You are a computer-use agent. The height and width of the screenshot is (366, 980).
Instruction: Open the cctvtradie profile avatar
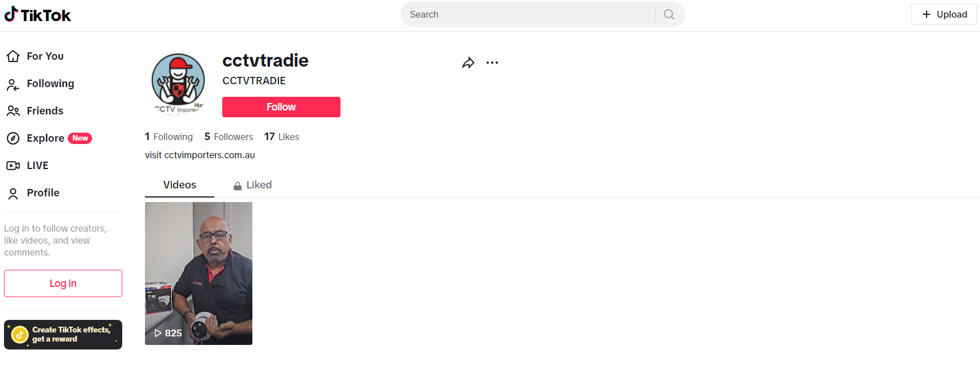click(178, 83)
